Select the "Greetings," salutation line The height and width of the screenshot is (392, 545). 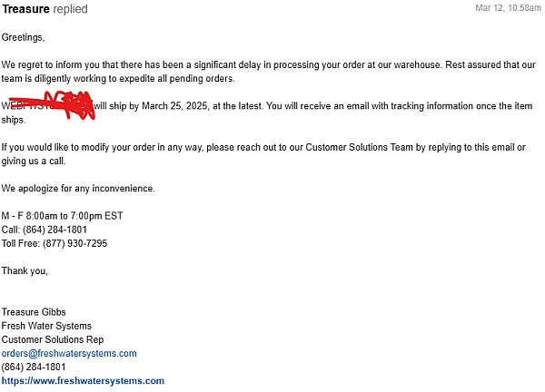click(23, 38)
